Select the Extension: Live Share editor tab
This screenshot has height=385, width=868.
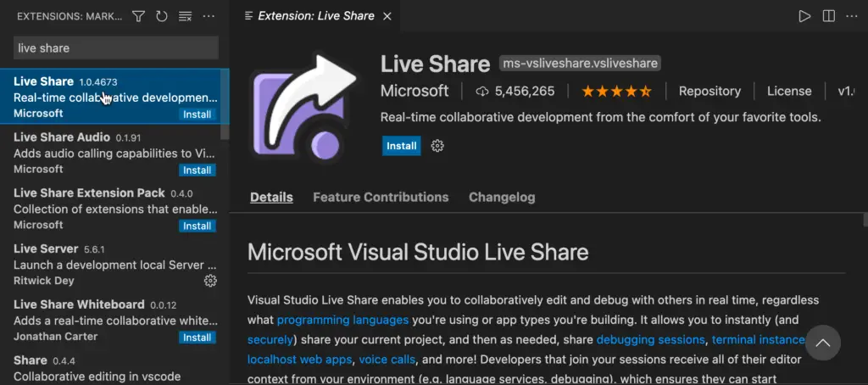[x=315, y=16]
